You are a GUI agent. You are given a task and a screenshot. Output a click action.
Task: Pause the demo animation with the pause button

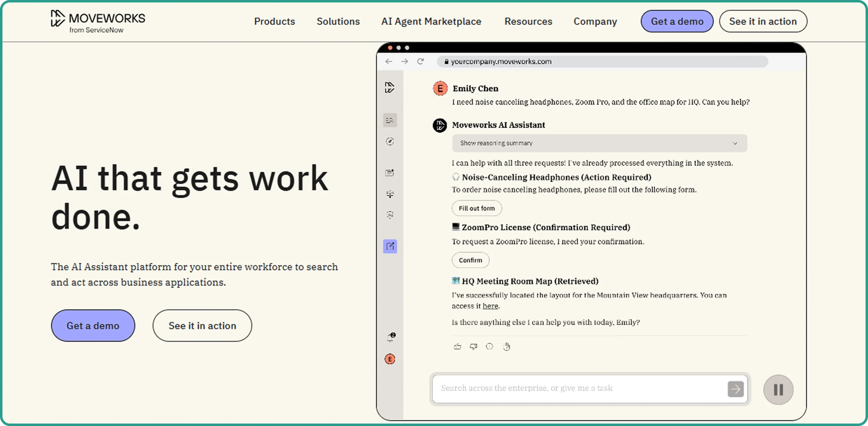[x=778, y=389]
